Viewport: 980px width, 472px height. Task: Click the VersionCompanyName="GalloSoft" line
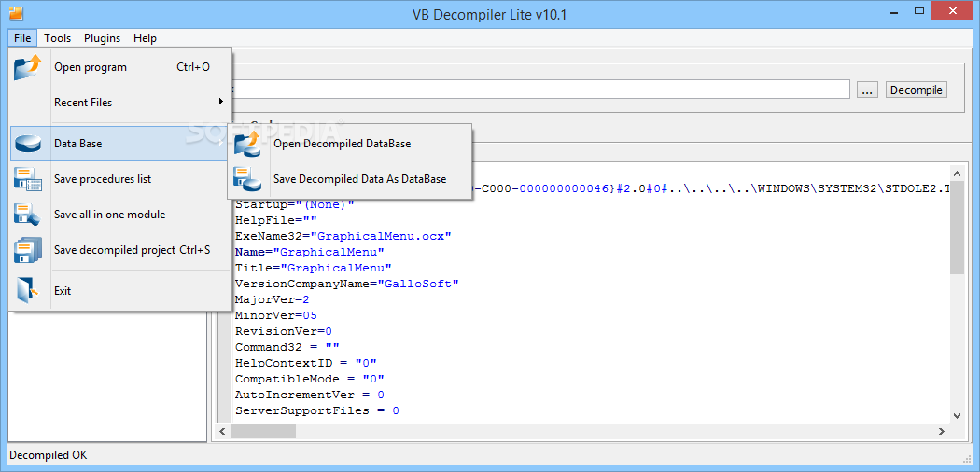pos(347,284)
